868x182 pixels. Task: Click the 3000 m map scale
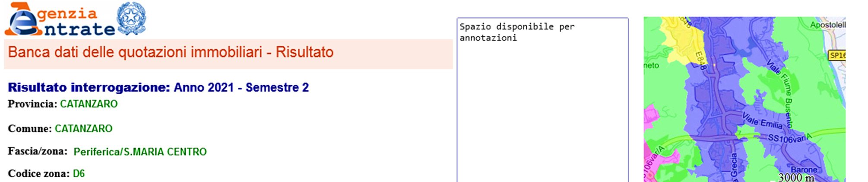[796, 177]
